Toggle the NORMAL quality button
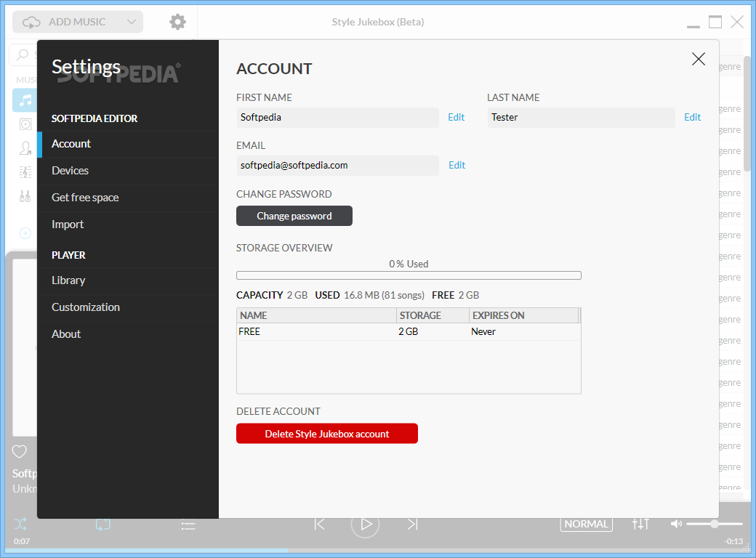756x558 pixels. (x=587, y=524)
